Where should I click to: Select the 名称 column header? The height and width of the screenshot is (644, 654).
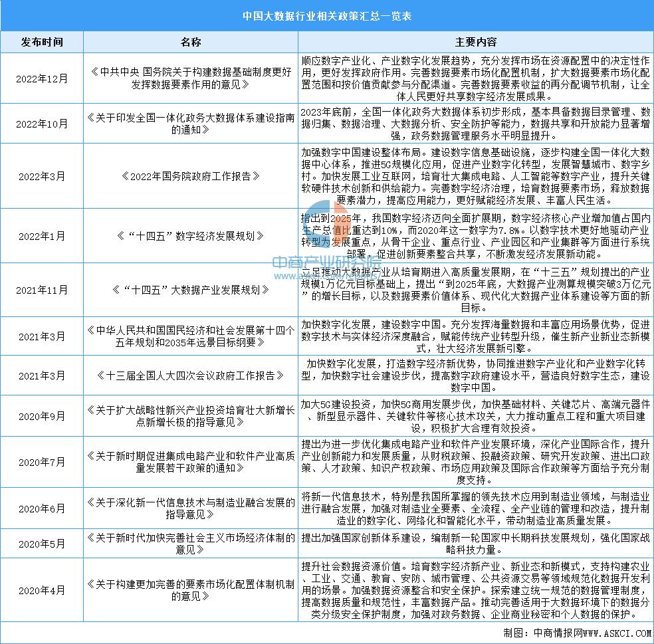click(191, 41)
